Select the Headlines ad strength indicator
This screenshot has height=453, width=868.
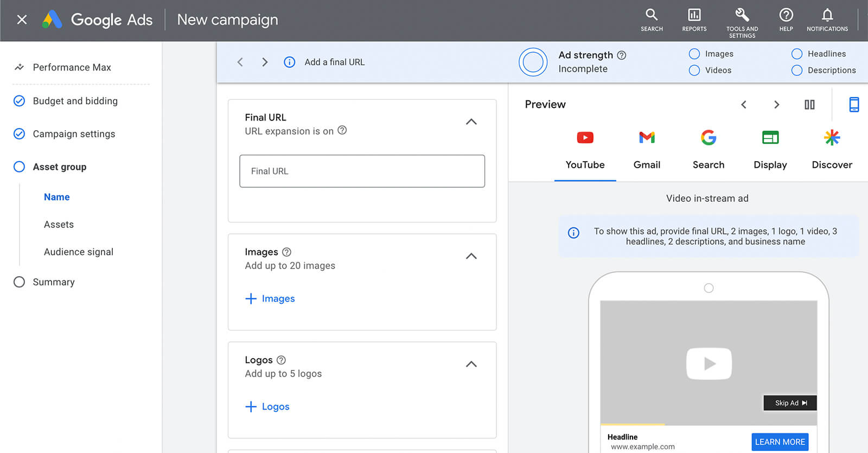(x=818, y=54)
